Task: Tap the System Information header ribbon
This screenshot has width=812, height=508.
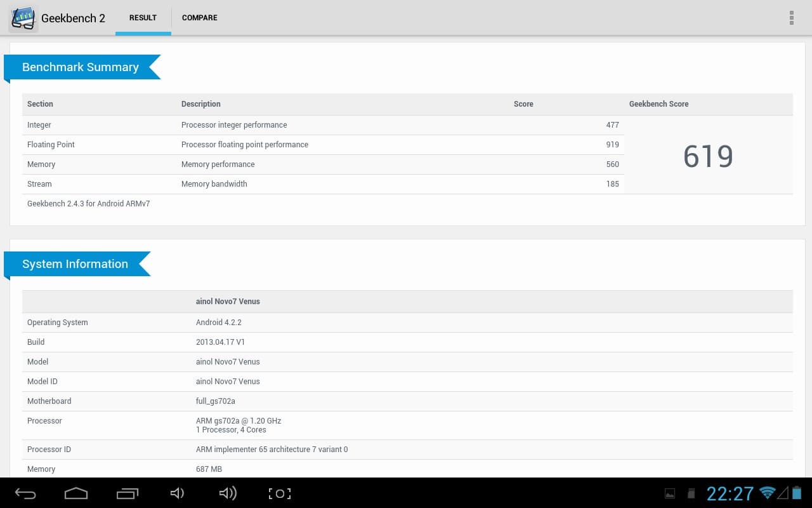Action: click(77, 264)
